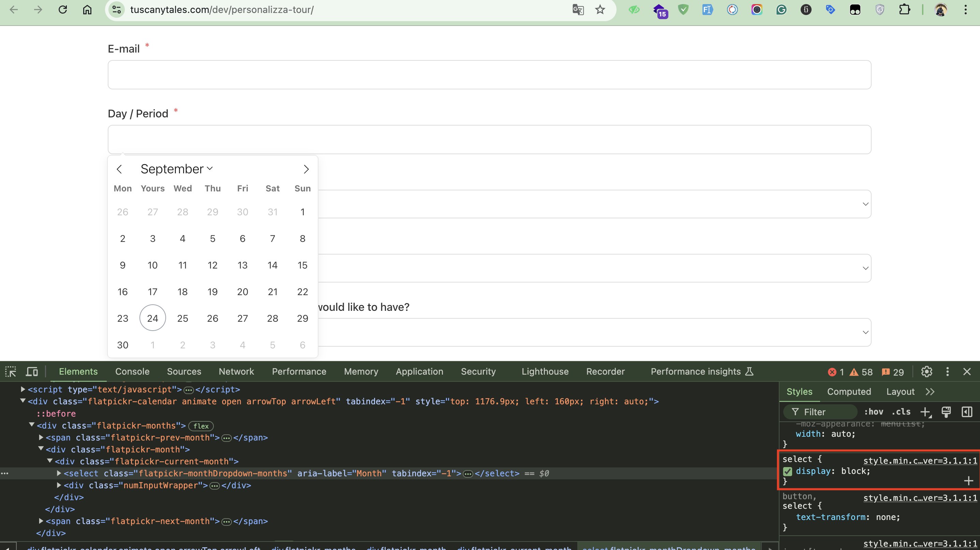Open the Extensions puzzle-piece menu
The image size is (980, 550).
tap(904, 10)
